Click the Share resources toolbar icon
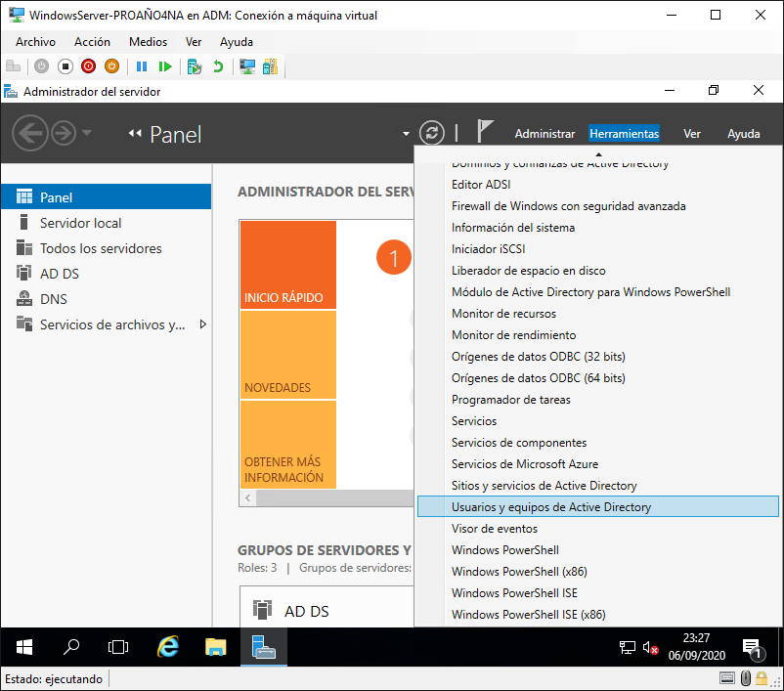This screenshot has width=784, height=691. 270,66
